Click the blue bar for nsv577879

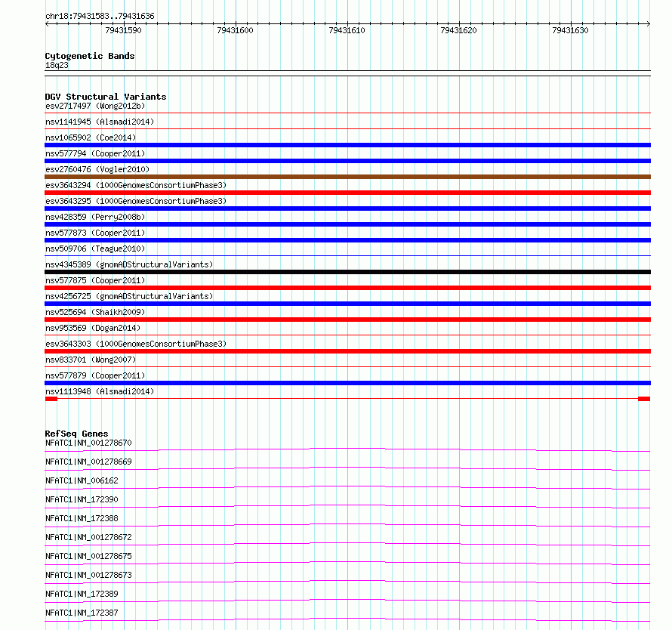click(x=347, y=383)
